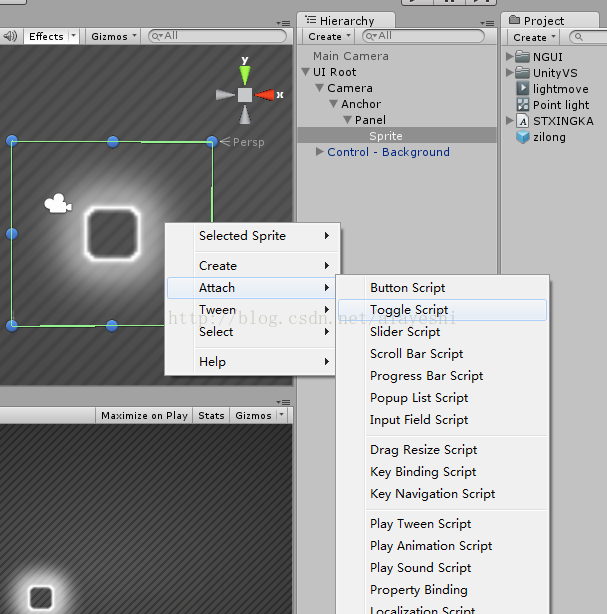
Task: Click the top-middle blue sprite handle
Action: pyautogui.click(x=113, y=142)
